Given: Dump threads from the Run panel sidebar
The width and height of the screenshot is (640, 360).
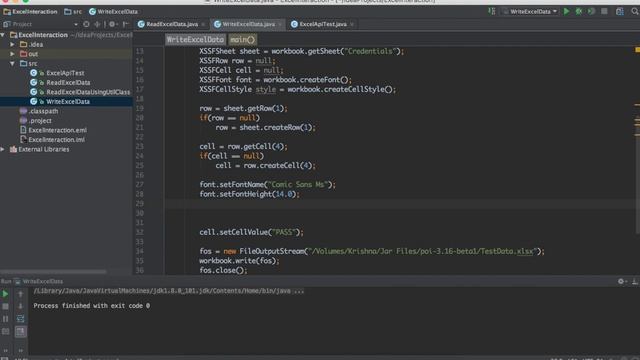Looking at the screenshot, I should 5,331.
